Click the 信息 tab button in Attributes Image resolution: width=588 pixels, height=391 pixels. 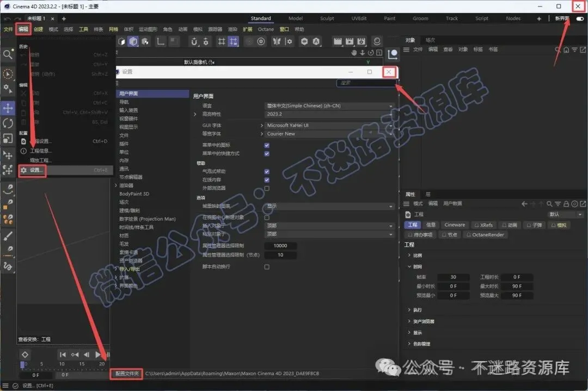tap(431, 225)
